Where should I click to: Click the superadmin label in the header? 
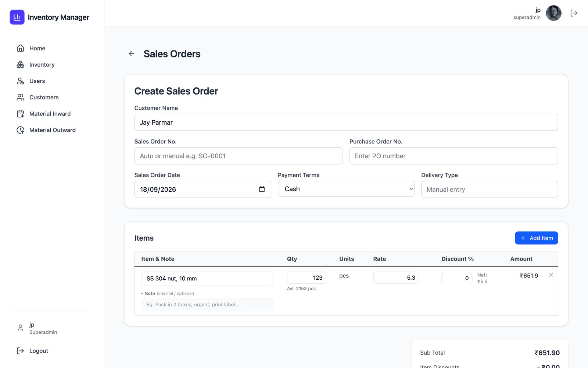pos(527,17)
